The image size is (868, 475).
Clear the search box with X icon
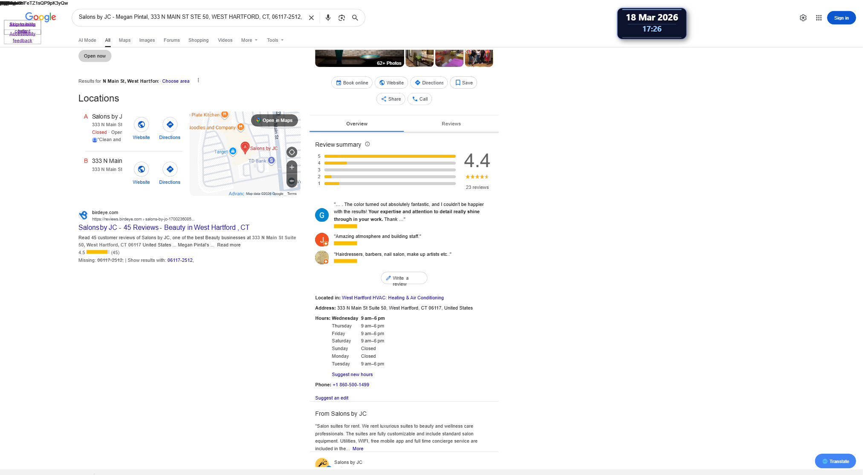coord(311,18)
